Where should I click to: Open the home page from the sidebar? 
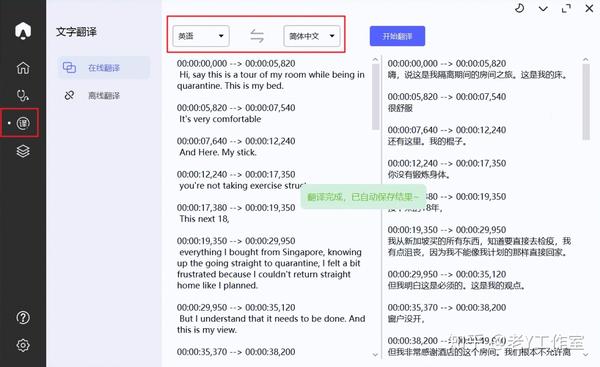23,68
